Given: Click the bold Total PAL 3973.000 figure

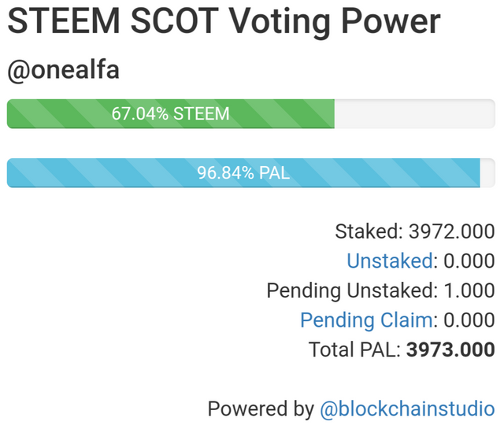Looking at the screenshot, I should (x=450, y=349).
